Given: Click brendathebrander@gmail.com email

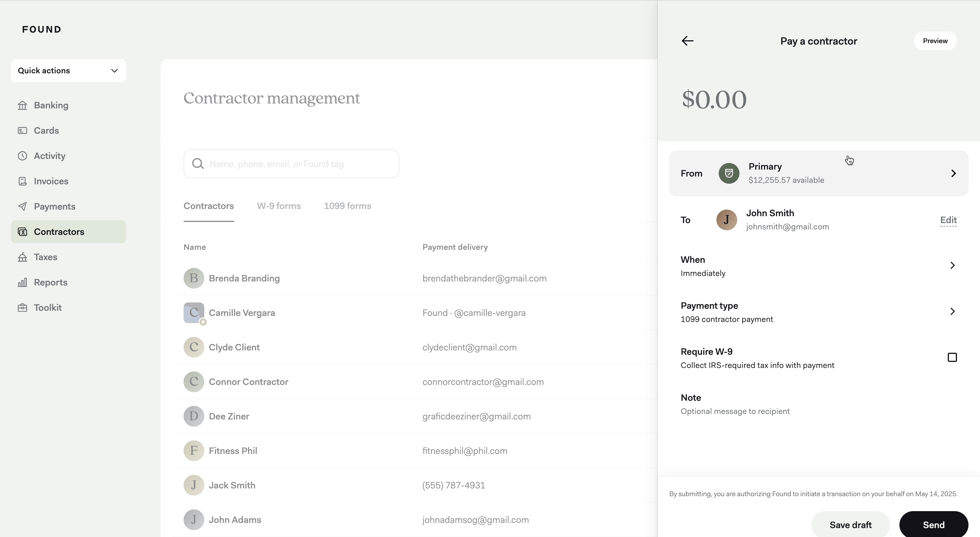Looking at the screenshot, I should click(x=484, y=278).
